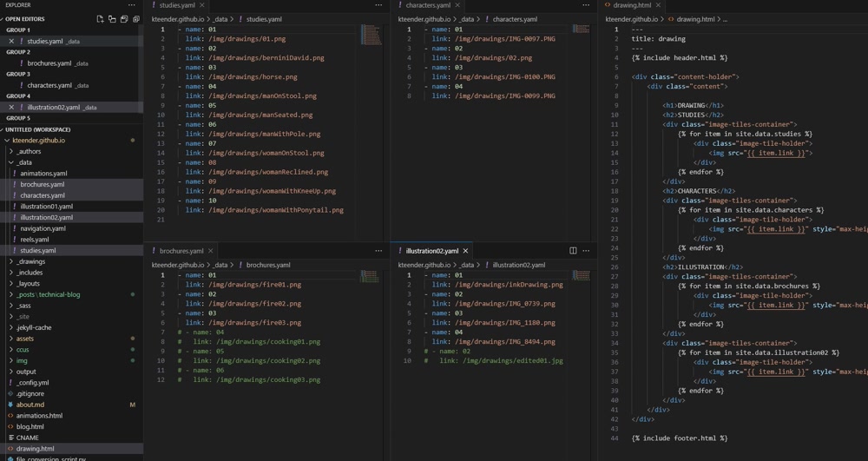Viewport: 868px width, 461px height.
Task: Click the characters.yaml tab
Action: tap(427, 5)
